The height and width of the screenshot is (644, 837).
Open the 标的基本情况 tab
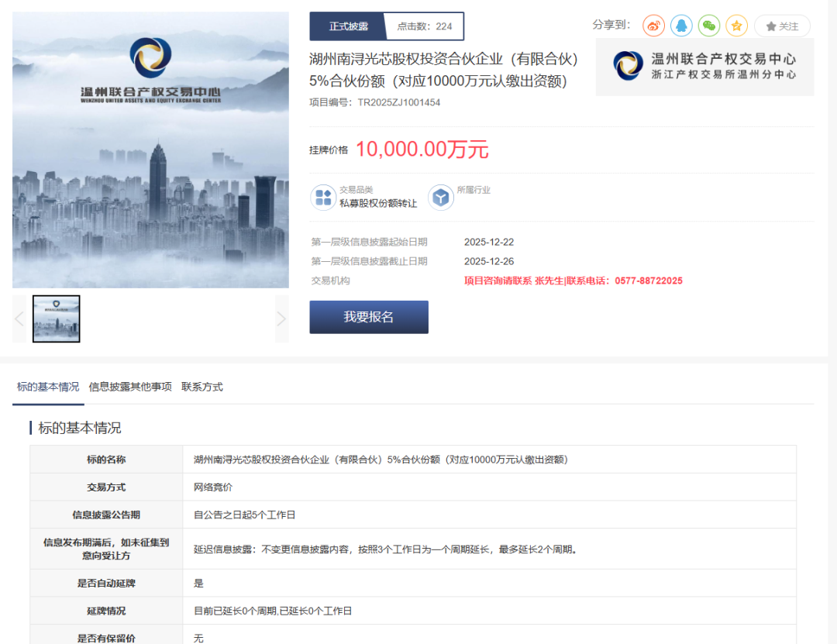click(48, 387)
